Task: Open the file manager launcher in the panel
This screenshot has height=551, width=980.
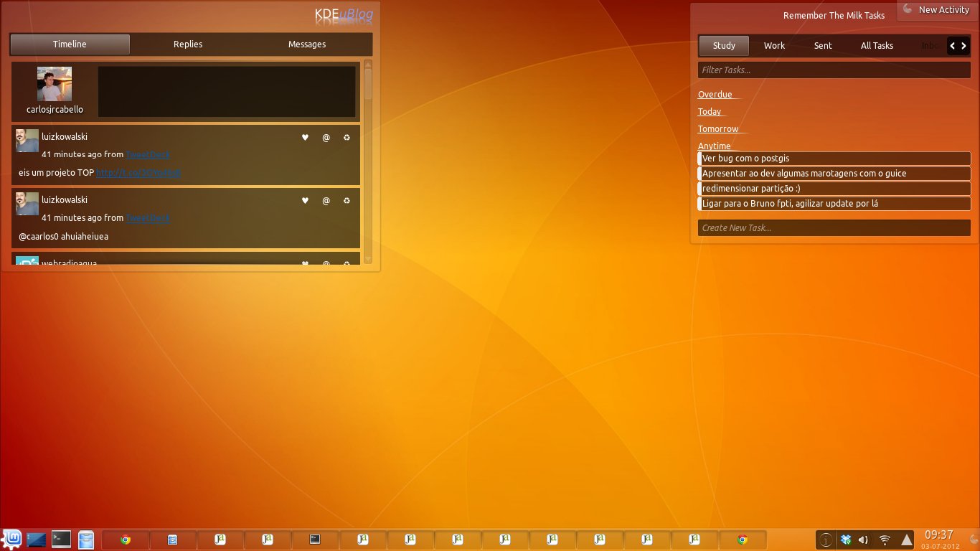Action: click(86, 540)
